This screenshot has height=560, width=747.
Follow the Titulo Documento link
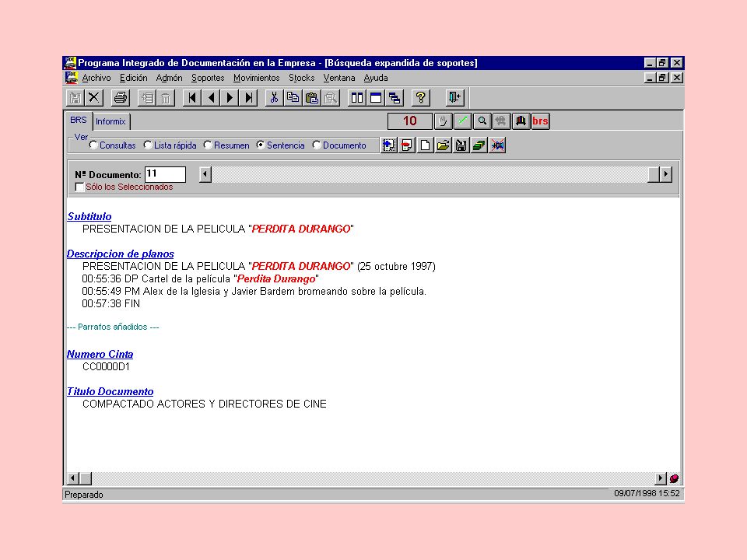(x=110, y=391)
